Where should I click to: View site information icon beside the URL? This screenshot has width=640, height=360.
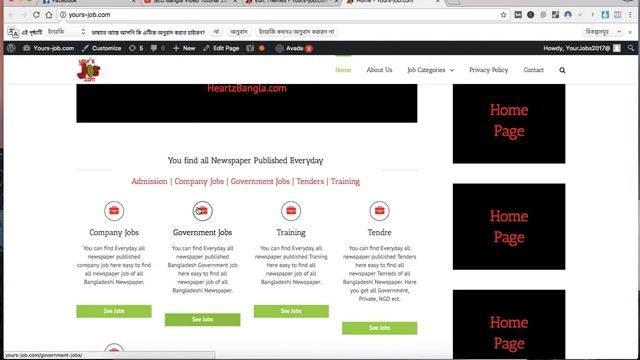tap(63, 15)
